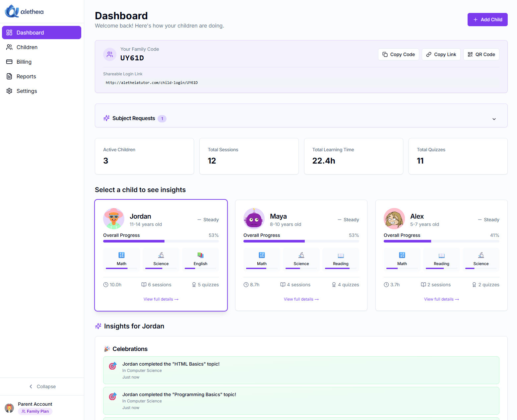The image size is (517, 420).
Task: Click Maya's Science beaker icon
Action: pos(301,255)
